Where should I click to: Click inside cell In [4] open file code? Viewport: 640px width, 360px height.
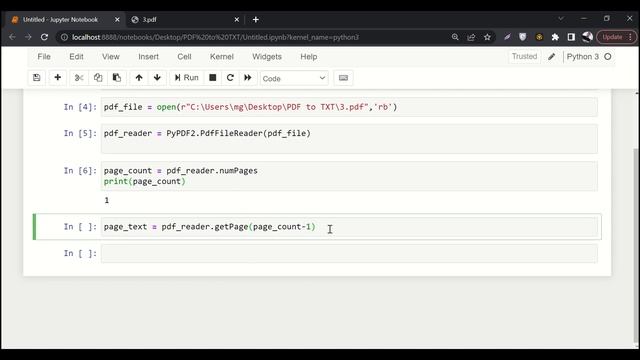pos(349,107)
